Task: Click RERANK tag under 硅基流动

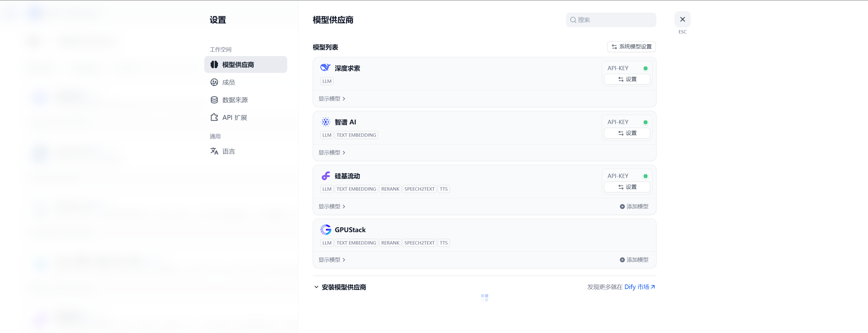Action: click(x=390, y=189)
